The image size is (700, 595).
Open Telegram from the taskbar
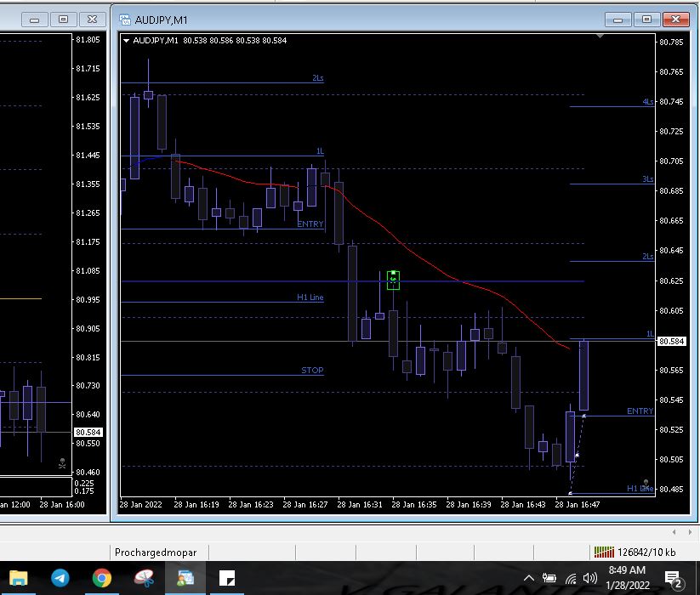pos(60,579)
